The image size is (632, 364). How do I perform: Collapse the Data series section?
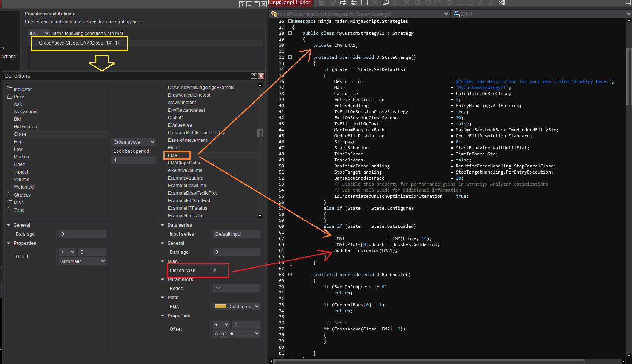pos(163,225)
